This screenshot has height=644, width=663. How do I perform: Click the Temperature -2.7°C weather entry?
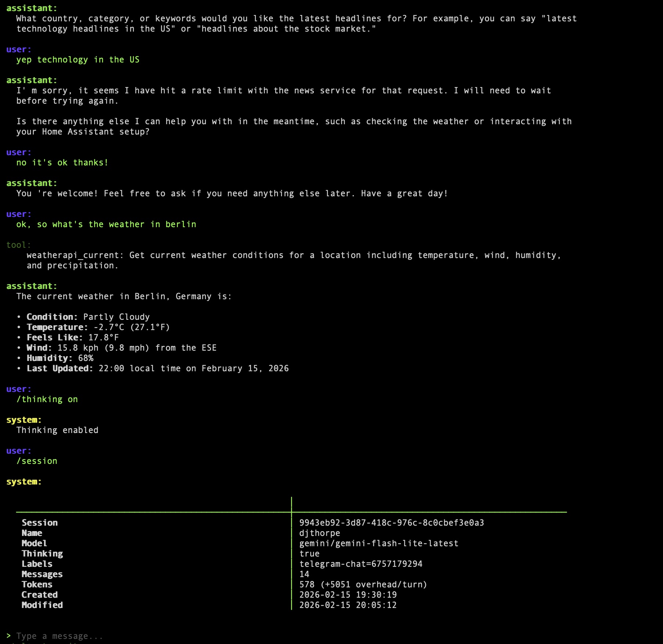pyautogui.click(x=98, y=327)
